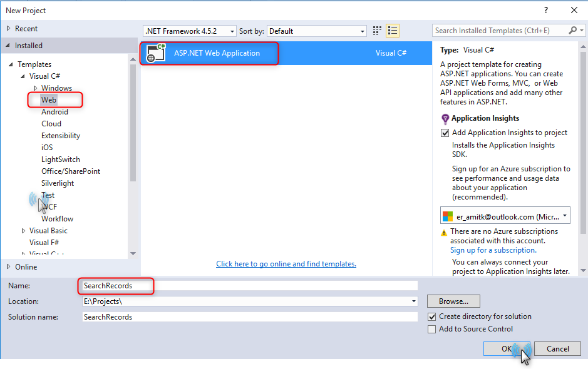This screenshot has height=369, width=588.
Task: Click the search magnifier icon
Action: pyautogui.click(x=572, y=31)
